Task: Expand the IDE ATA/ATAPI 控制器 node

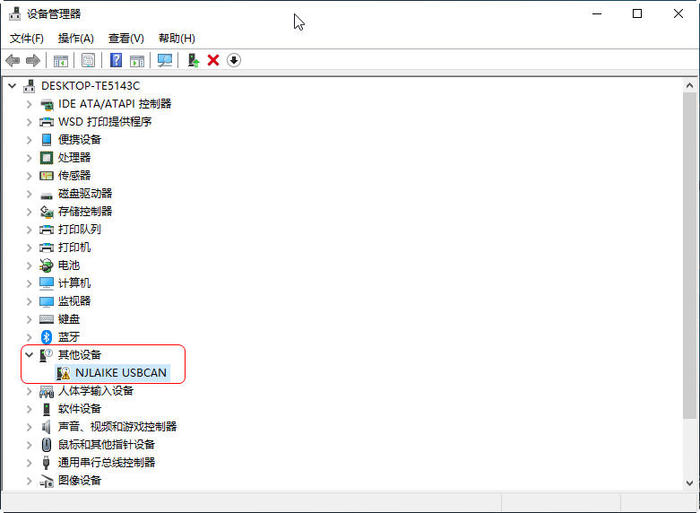Action: click(28, 104)
